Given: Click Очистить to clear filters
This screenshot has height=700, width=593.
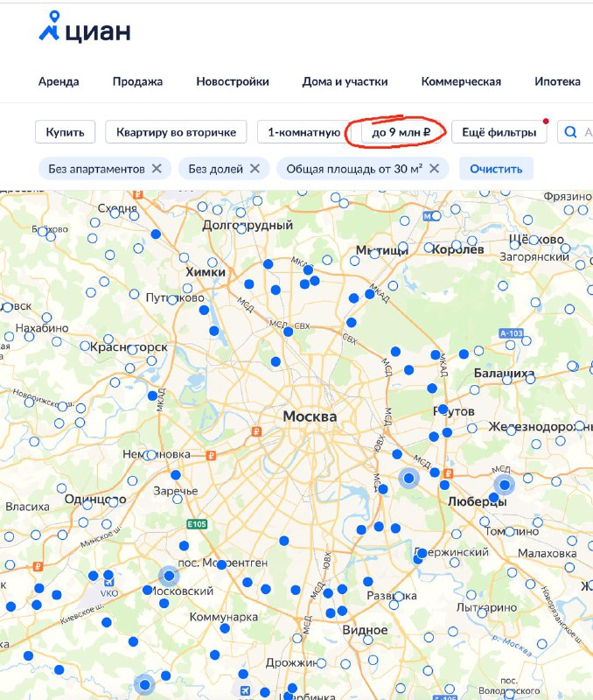Looking at the screenshot, I should point(496,169).
